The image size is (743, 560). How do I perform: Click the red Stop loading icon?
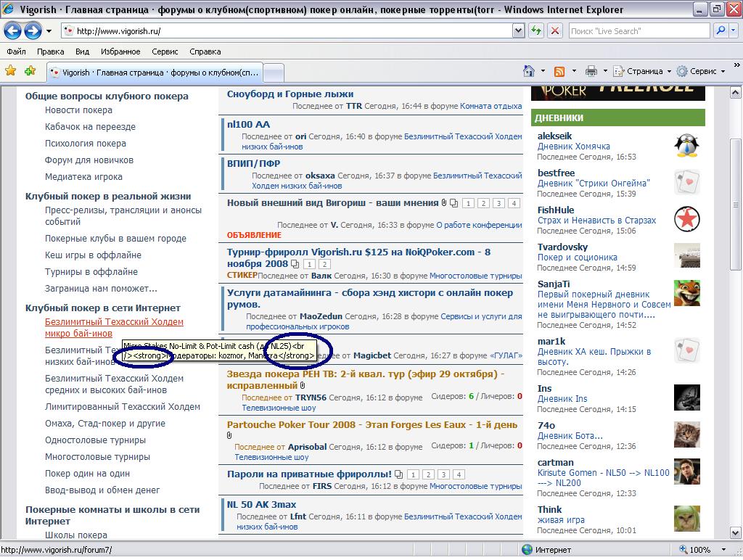[x=555, y=30]
